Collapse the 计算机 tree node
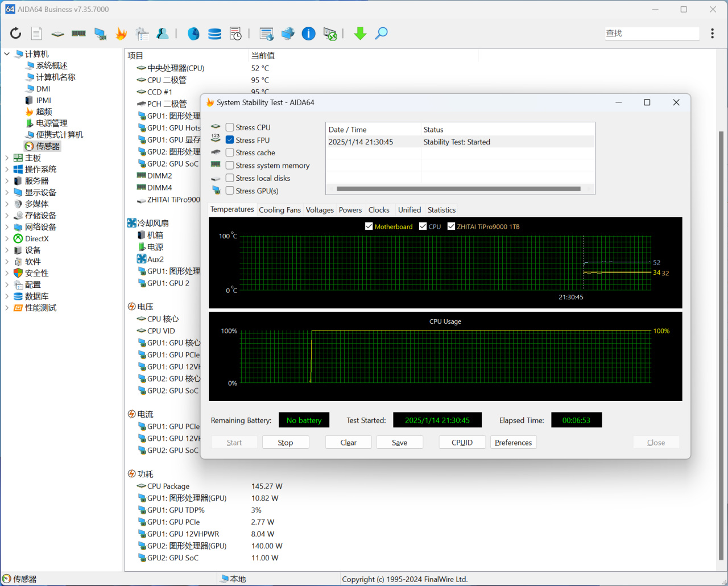Viewport: 728px width, 586px height. tap(7, 54)
